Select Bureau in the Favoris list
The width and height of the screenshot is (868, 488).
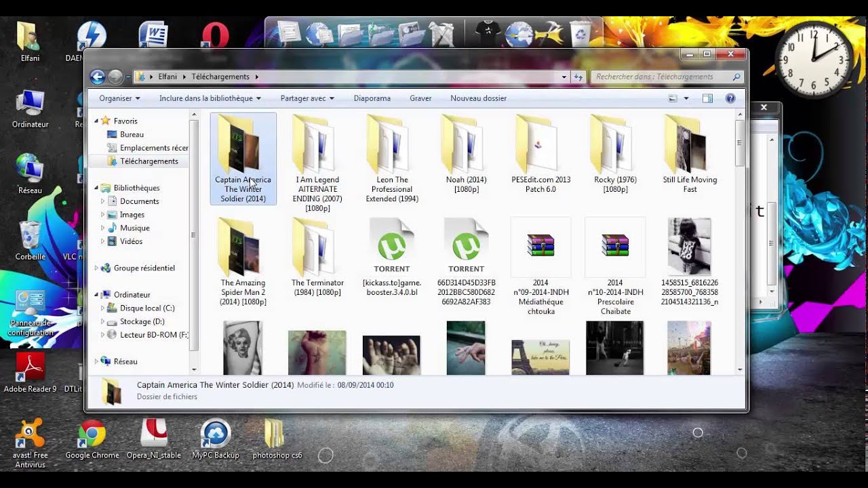point(132,134)
